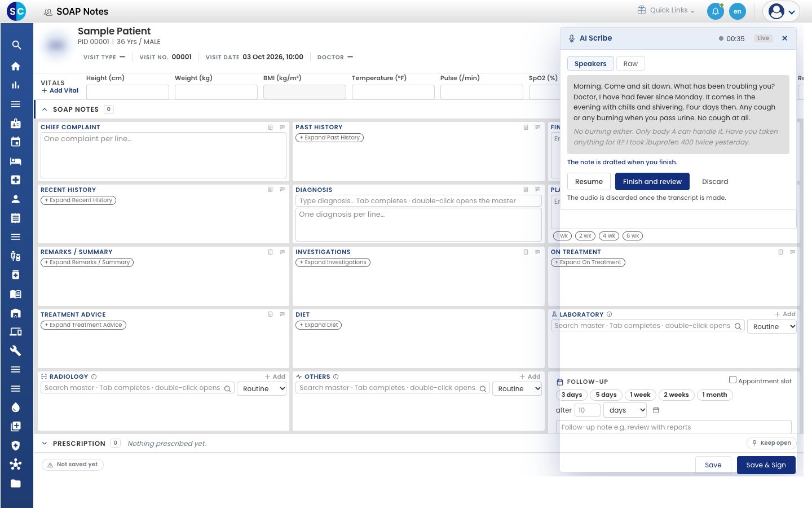
Task: Switch to the Raw transcript tab
Action: 630,64
